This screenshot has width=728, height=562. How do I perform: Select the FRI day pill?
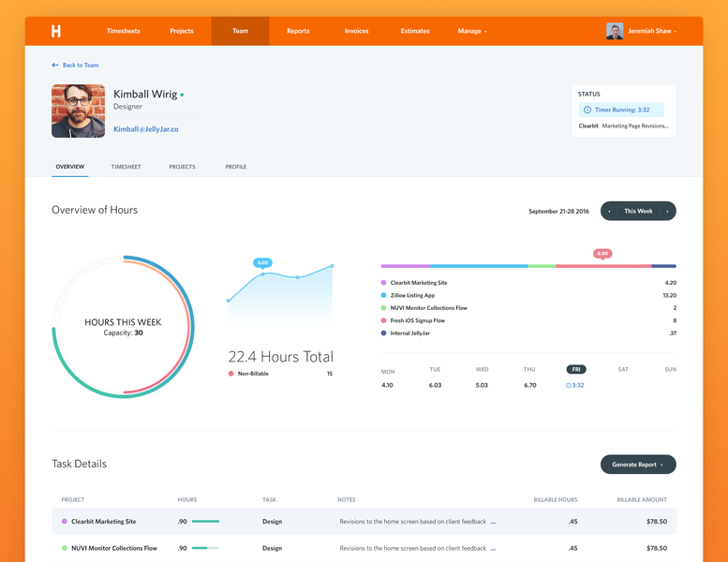[576, 369]
